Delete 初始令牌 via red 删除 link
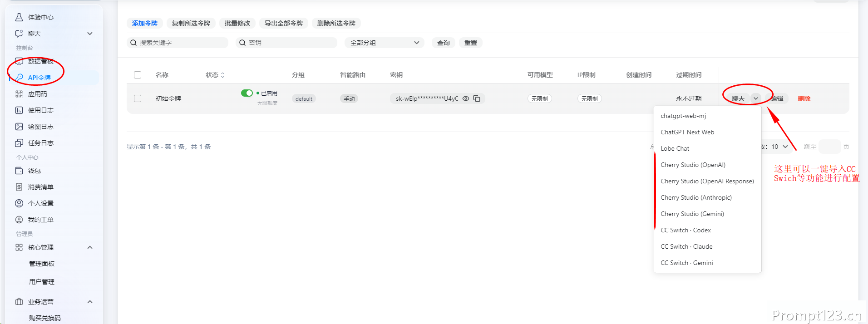 [x=804, y=98]
